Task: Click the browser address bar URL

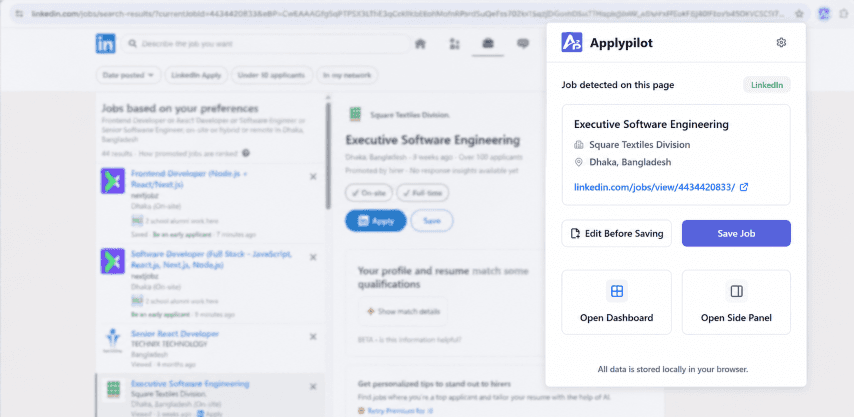Action: coord(410,14)
